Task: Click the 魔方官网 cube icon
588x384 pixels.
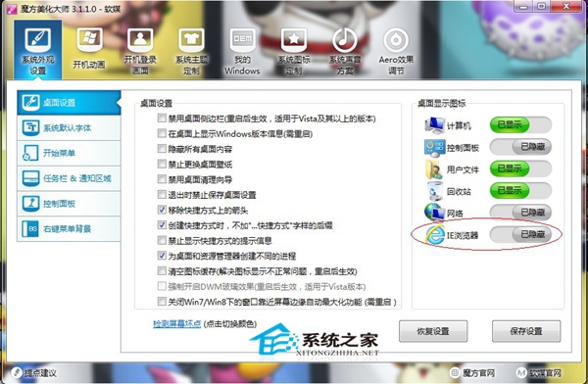Action: point(455,373)
